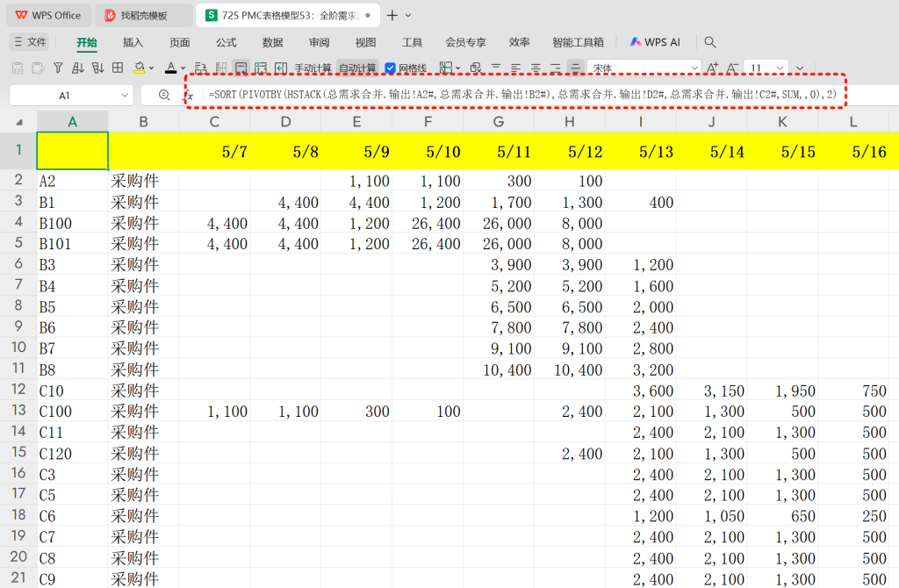This screenshot has height=588, width=899.
Task: Open the font color dropdown arrow
Action: [183, 68]
